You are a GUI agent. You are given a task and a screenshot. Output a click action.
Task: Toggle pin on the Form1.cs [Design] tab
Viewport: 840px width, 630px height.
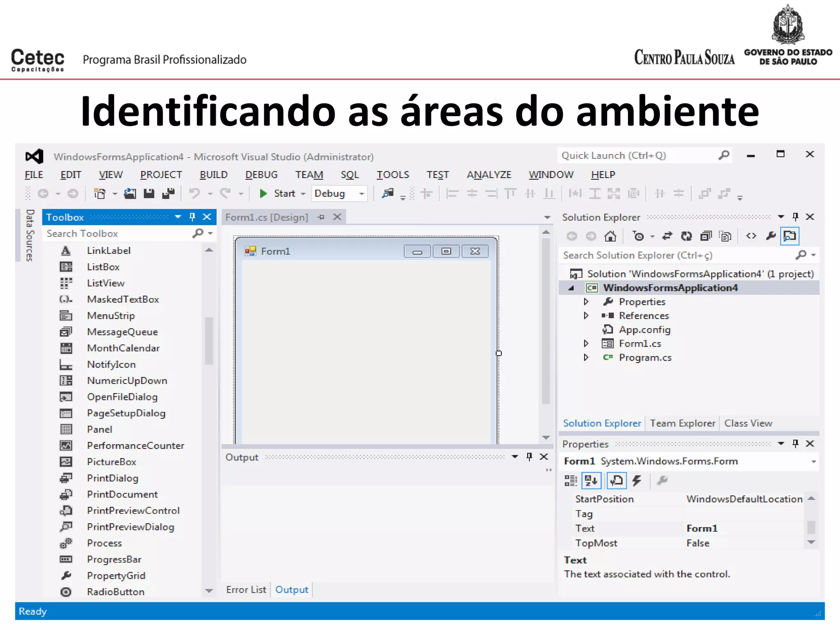321,217
